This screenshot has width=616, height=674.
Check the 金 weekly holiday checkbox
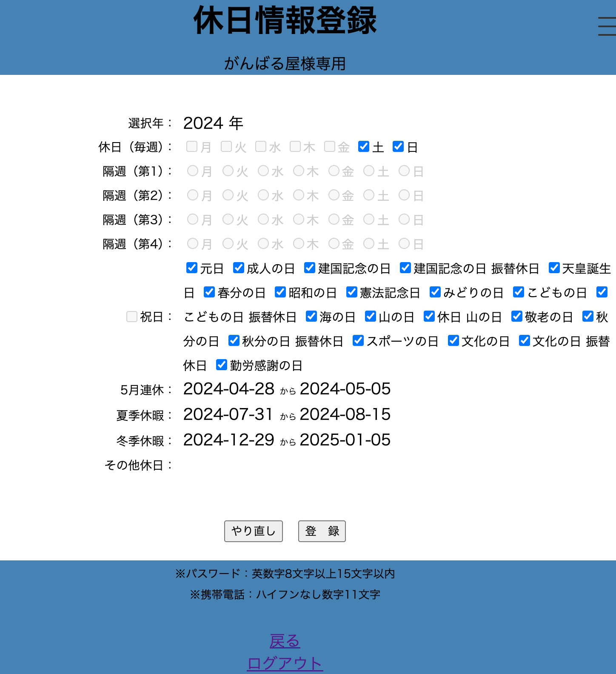(x=329, y=146)
